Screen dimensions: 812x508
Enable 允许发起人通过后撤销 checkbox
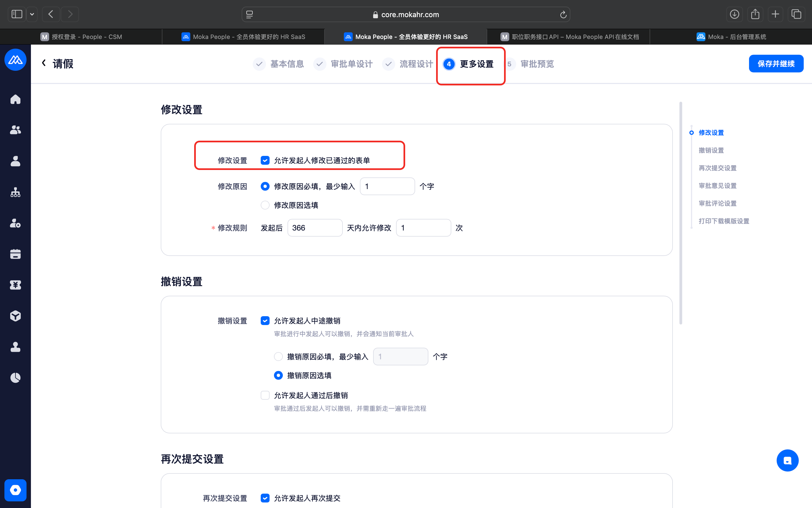pyautogui.click(x=265, y=395)
